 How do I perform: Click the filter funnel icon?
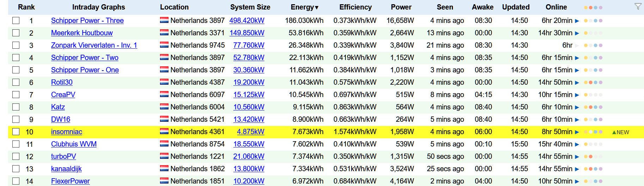pyautogui.click(x=638, y=6)
